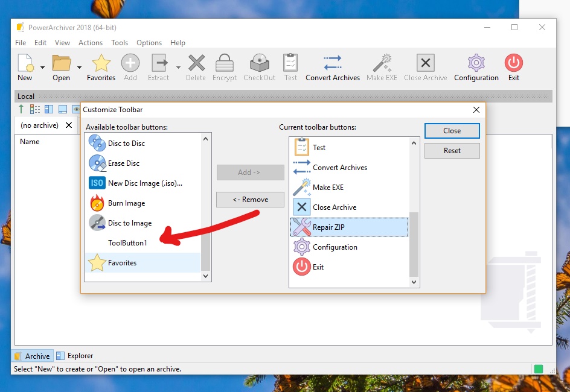The height and width of the screenshot is (392, 570).
Task: Click the Add -> button
Action: pos(251,172)
